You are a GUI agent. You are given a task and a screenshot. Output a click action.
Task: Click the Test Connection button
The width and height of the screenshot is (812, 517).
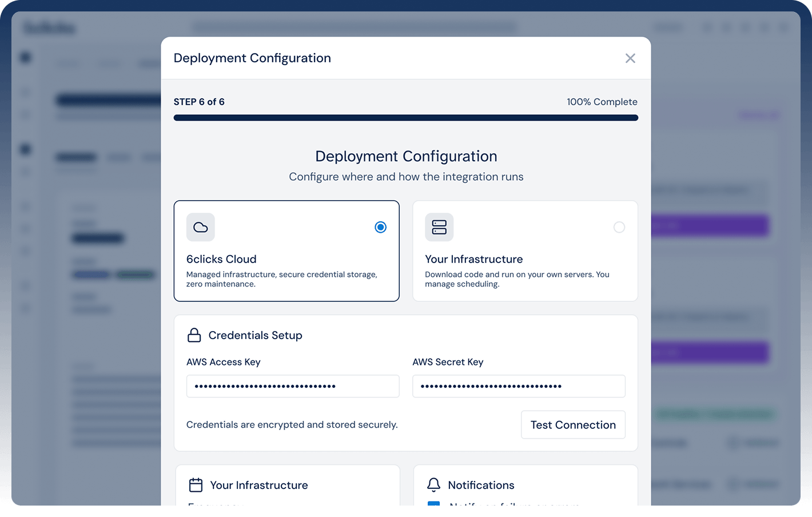pos(572,424)
